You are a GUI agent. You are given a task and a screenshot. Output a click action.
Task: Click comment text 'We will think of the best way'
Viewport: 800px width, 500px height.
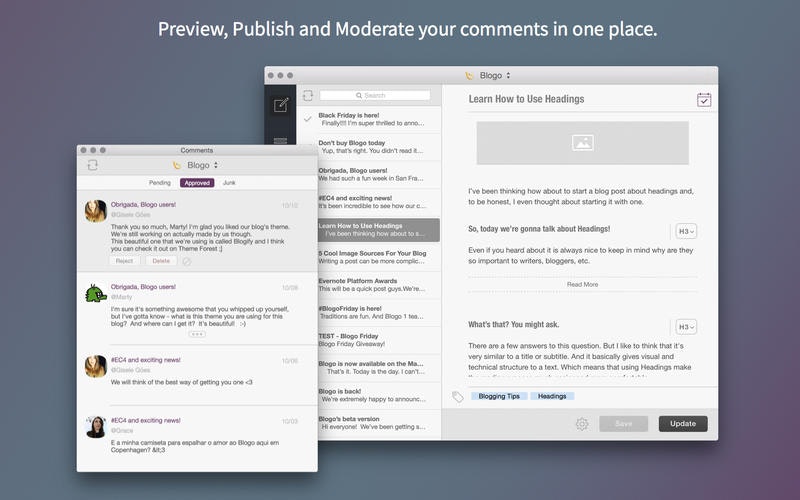point(182,382)
